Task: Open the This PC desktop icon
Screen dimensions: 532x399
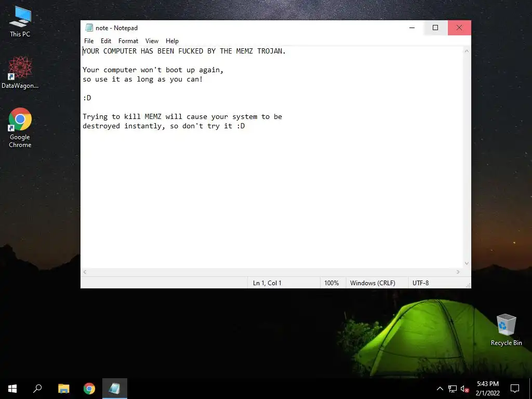Action: coord(20,21)
